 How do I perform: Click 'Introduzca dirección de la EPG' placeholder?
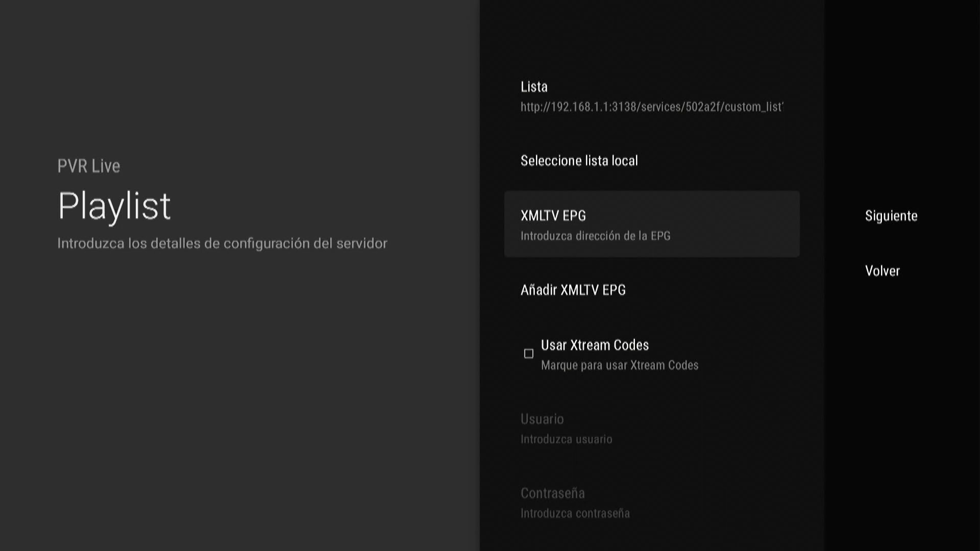[x=595, y=236]
